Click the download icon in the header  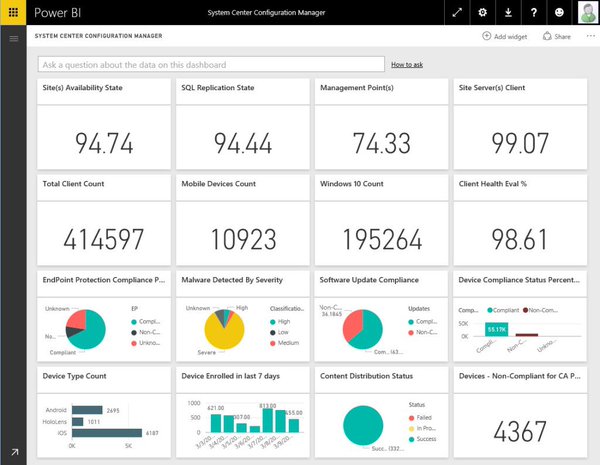tap(509, 13)
